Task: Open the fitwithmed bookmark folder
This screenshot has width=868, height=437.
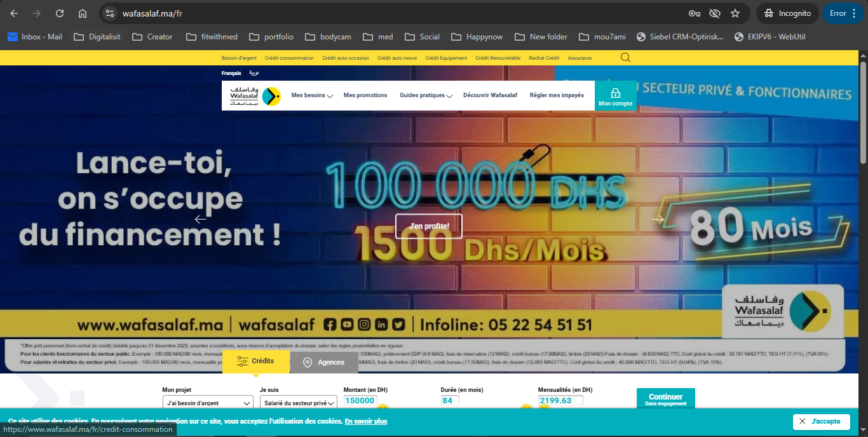Action: (x=212, y=37)
